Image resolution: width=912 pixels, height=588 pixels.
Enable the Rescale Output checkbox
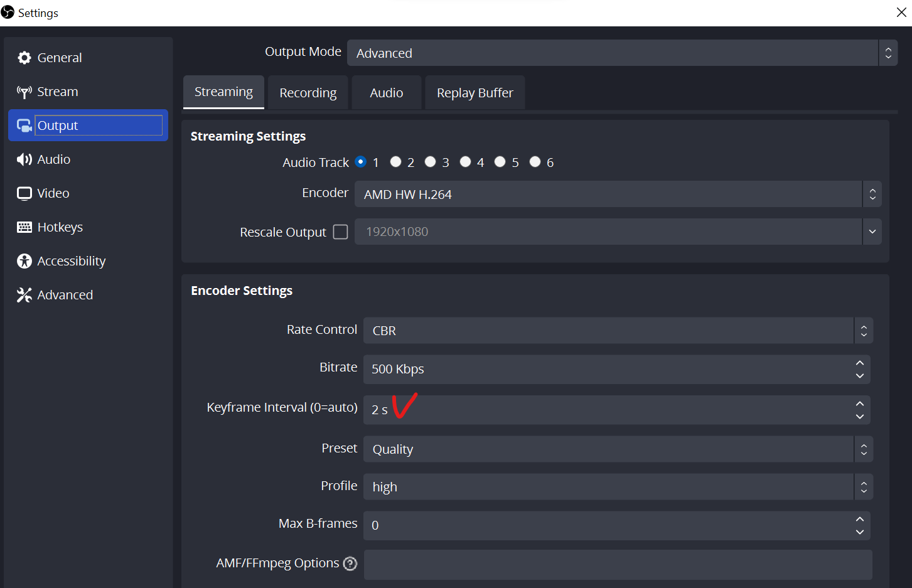(x=341, y=232)
